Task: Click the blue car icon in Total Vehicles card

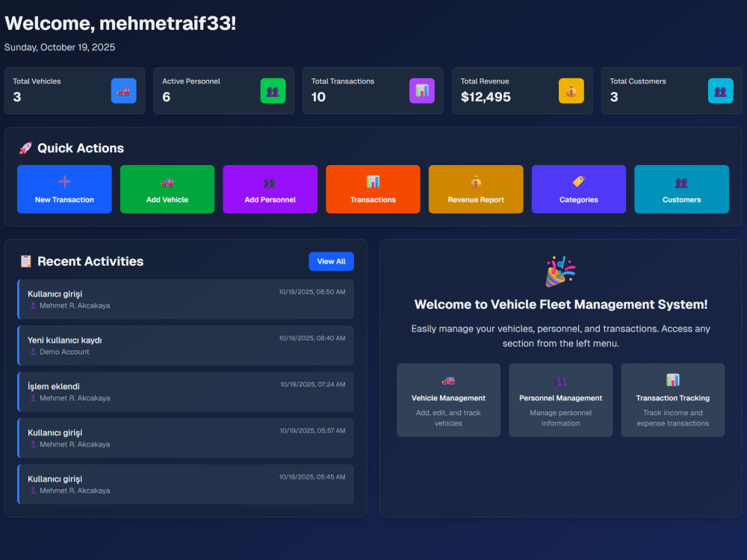Action: (123, 90)
